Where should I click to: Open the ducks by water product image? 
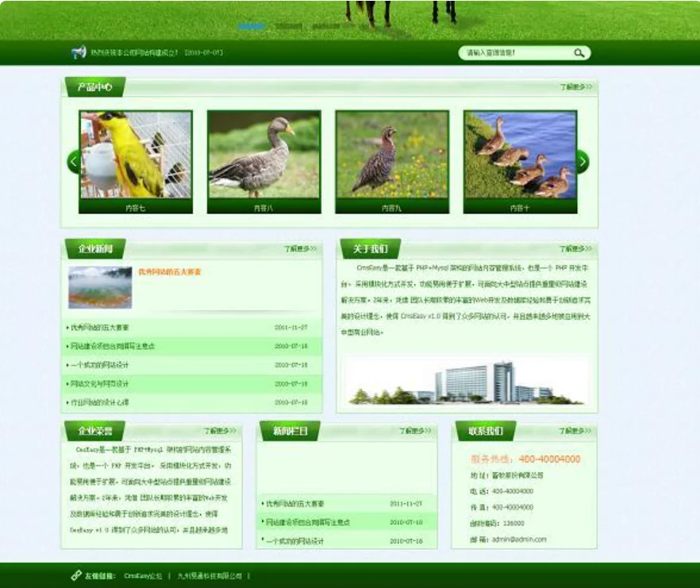pyautogui.click(x=520, y=155)
